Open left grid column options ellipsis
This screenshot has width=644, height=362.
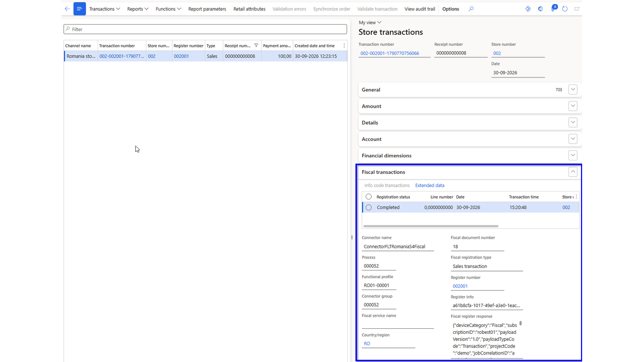pyautogui.click(x=344, y=46)
